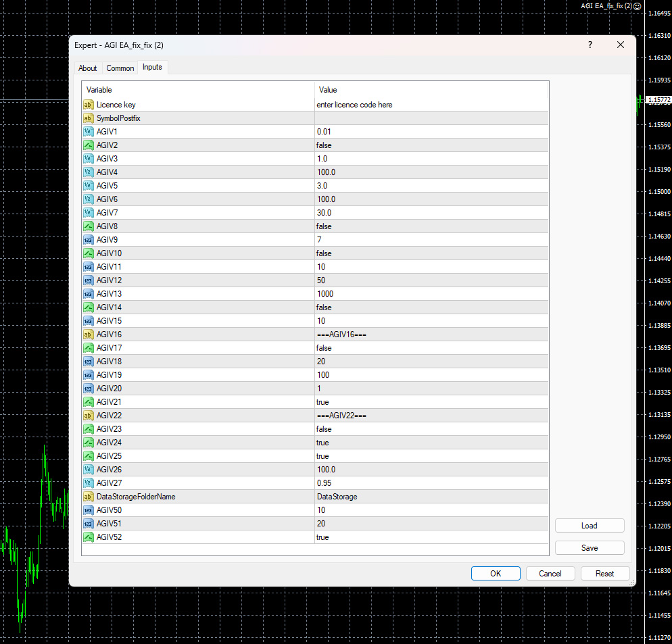This screenshot has width=672, height=644.
Task: Click the string icon beside SymbolPostfix
Action: click(89, 118)
